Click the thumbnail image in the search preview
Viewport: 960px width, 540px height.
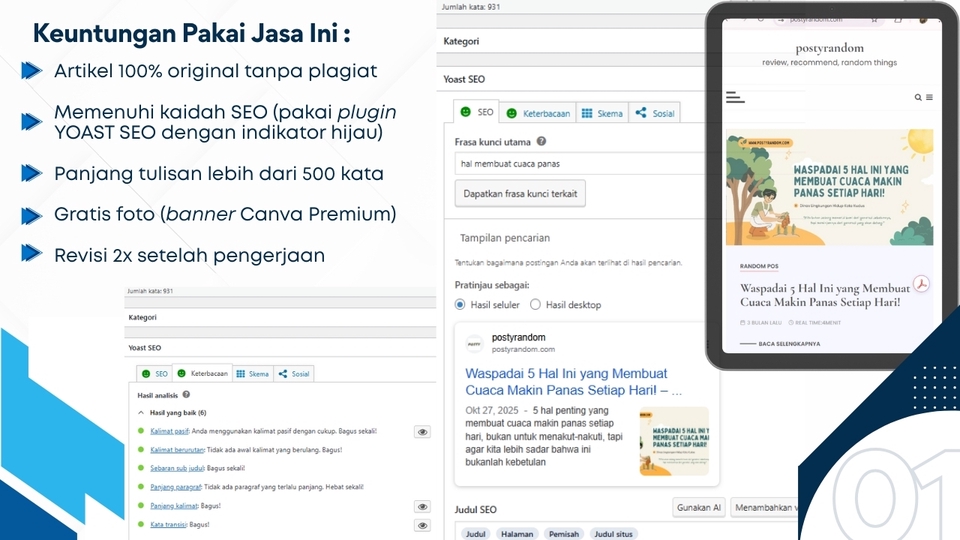click(674, 441)
